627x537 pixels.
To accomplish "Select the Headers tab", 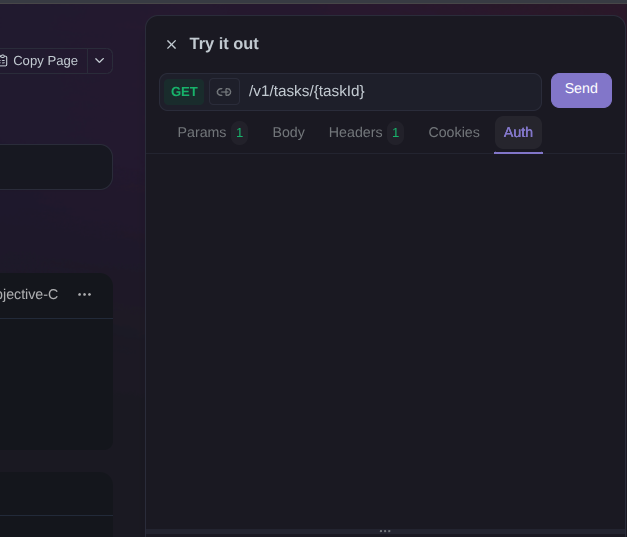I will 365,132.
